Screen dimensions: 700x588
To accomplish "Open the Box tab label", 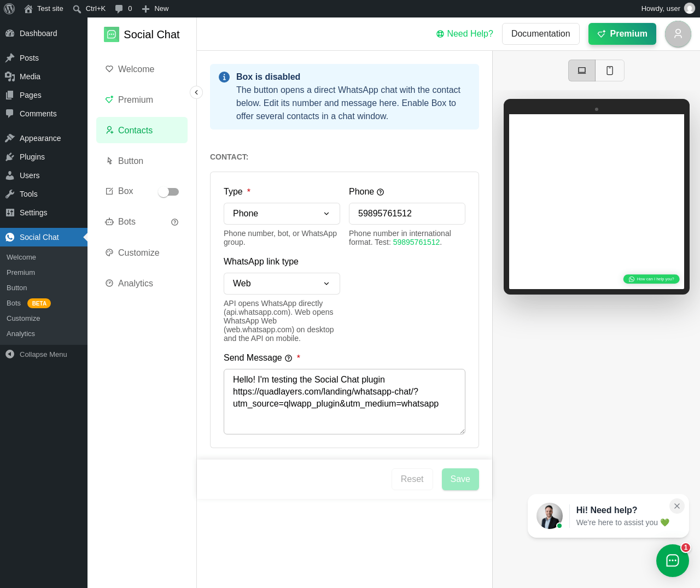I will click(125, 191).
